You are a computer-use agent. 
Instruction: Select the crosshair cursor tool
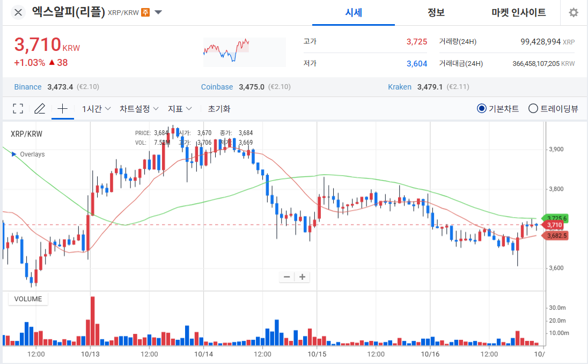coord(62,109)
